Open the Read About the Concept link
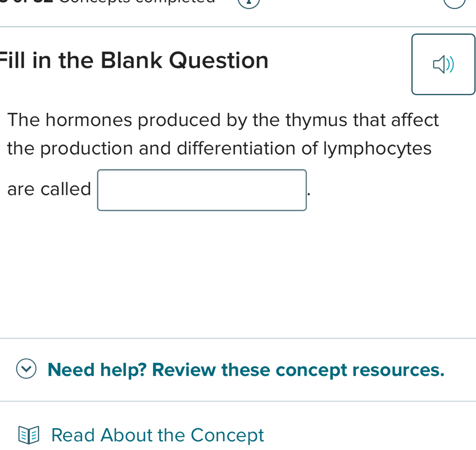 157,434
